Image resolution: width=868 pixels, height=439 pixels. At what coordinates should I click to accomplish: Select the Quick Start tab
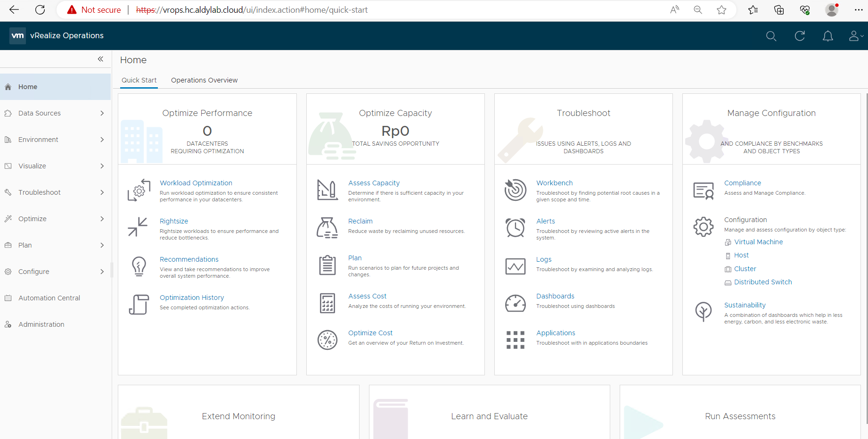point(139,80)
